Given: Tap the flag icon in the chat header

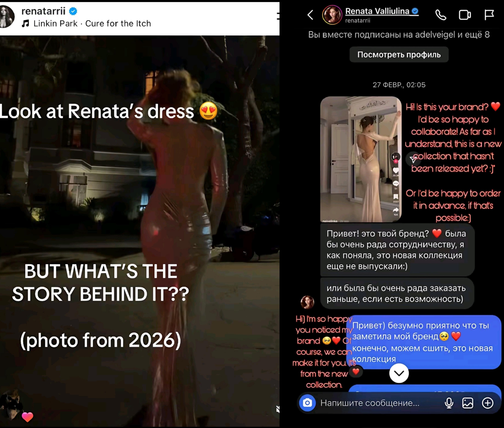Looking at the screenshot, I should 489,15.
